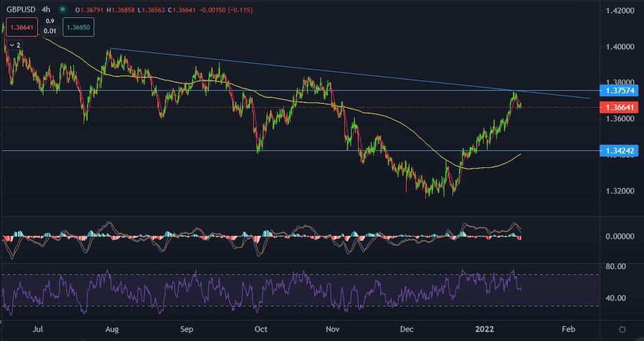Click the Nov label on time axis

333,329
